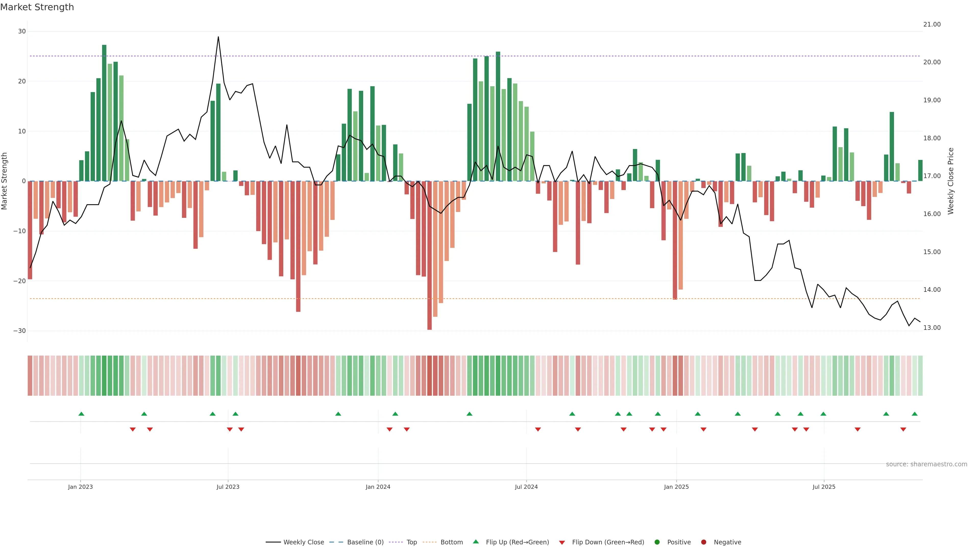Click the Flip Down red triangle legend icon
Viewport: 980px width, 551px height.
tap(562, 542)
